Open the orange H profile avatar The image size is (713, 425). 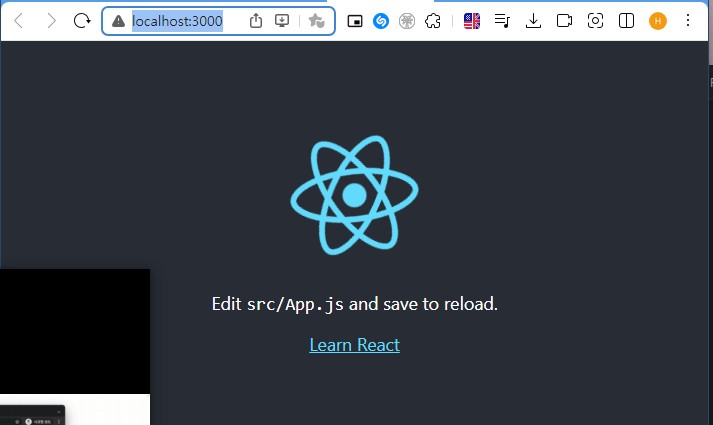pyautogui.click(x=658, y=21)
